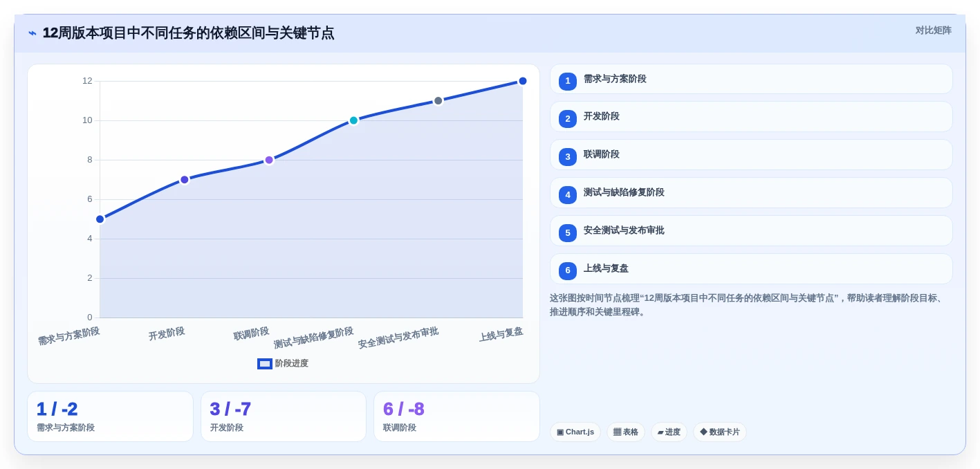Image resolution: width=980 pixels, height=469 pixels.
Task: Click the x-axis label 开发阶段
Action: coord(167,334)
